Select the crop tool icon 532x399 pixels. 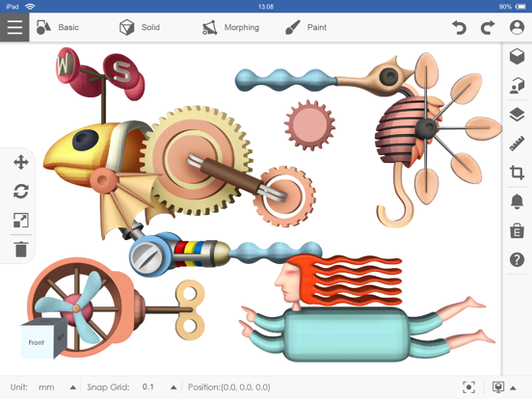coord(517,173)
